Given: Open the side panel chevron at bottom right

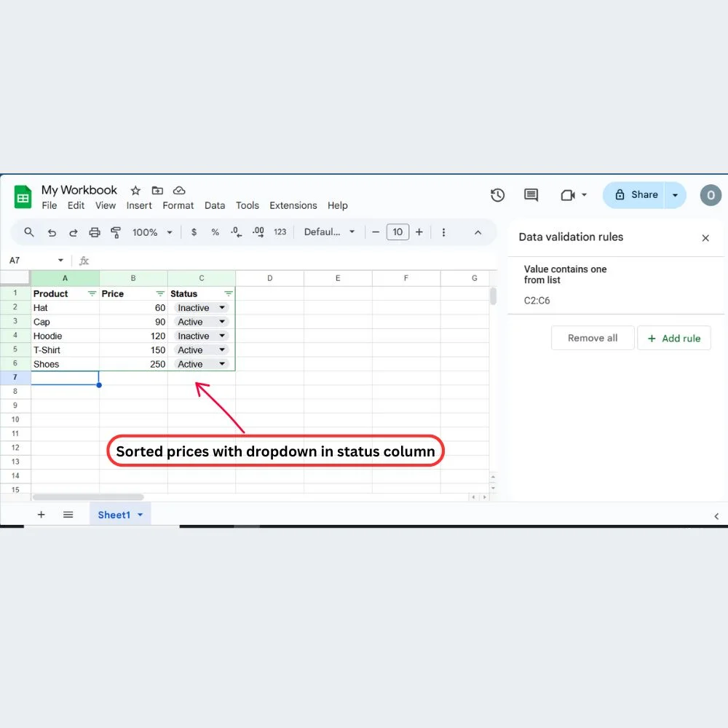Looking at the screenshot, I should point(716,516).
